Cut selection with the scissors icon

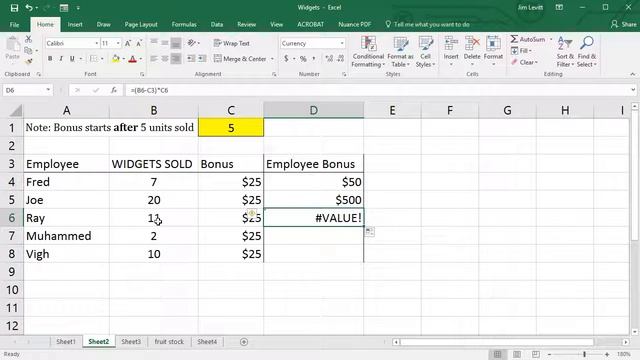pos(28,39)
